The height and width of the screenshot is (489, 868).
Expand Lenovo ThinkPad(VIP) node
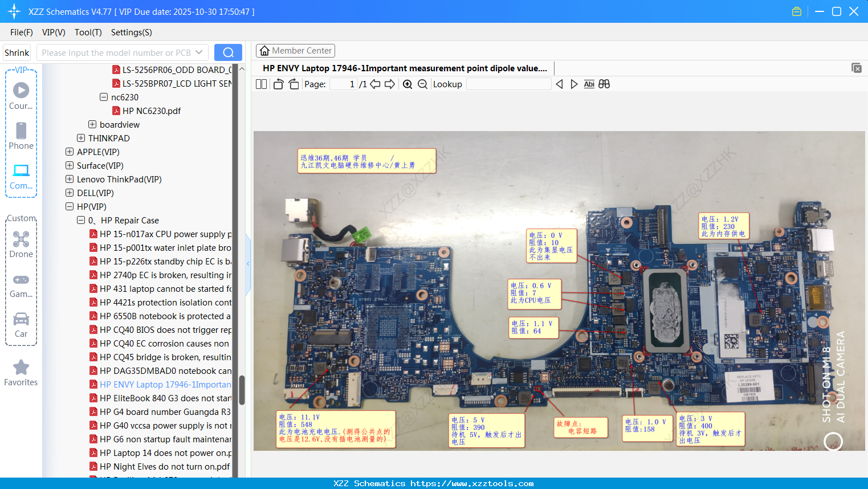(70, 179)
